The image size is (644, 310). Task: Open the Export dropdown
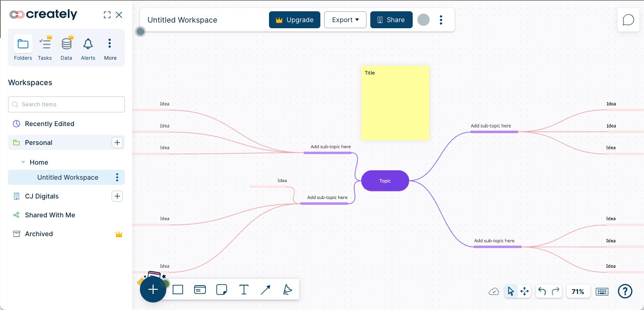345,20
